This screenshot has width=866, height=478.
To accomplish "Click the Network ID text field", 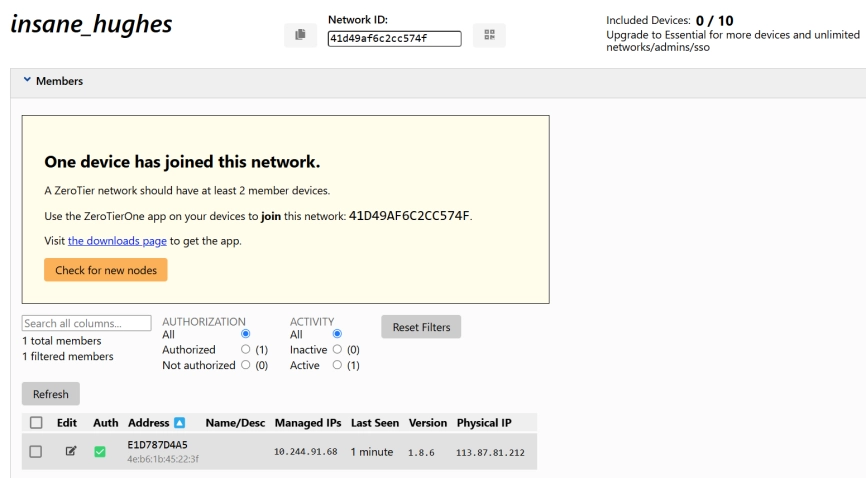I will click(394, 38).
